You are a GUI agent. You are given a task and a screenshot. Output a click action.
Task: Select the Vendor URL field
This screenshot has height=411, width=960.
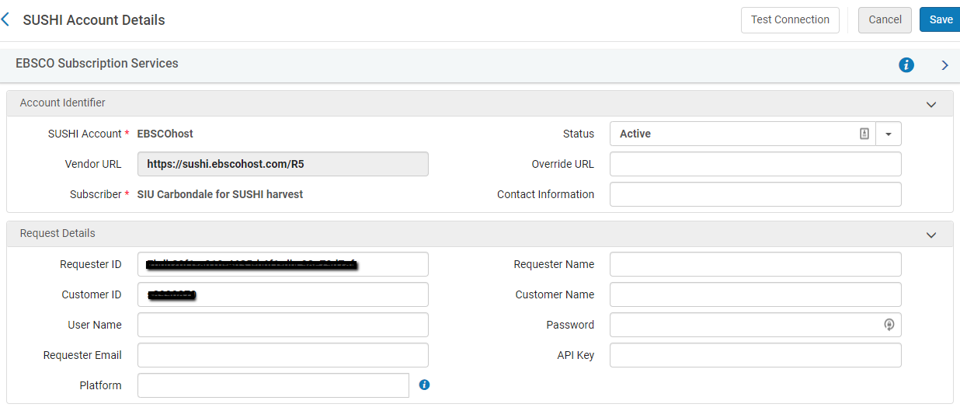[283, 164]
